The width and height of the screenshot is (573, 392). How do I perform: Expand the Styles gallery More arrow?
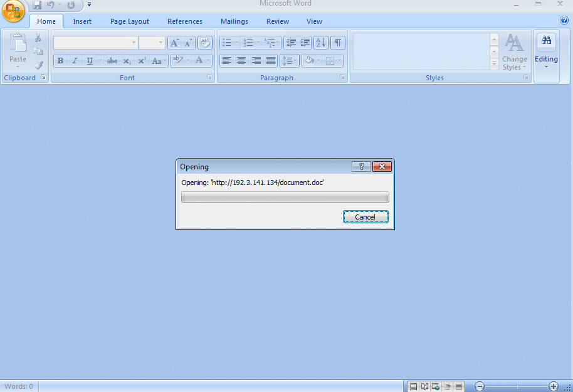click(494, 65)
